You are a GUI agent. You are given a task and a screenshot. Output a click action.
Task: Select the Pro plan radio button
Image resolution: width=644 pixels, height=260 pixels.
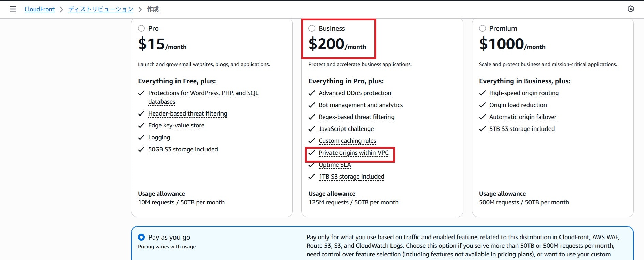[x=141, y=28]
